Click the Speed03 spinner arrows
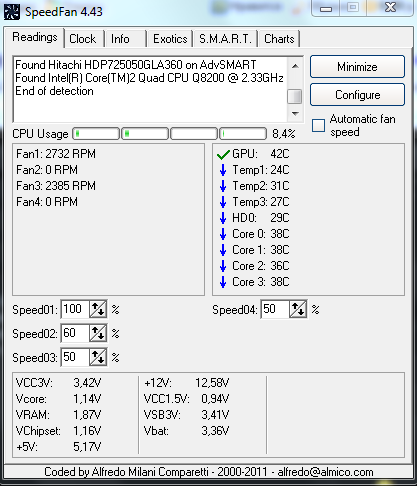Screen dimensions: 417x486 coord(98,357)
